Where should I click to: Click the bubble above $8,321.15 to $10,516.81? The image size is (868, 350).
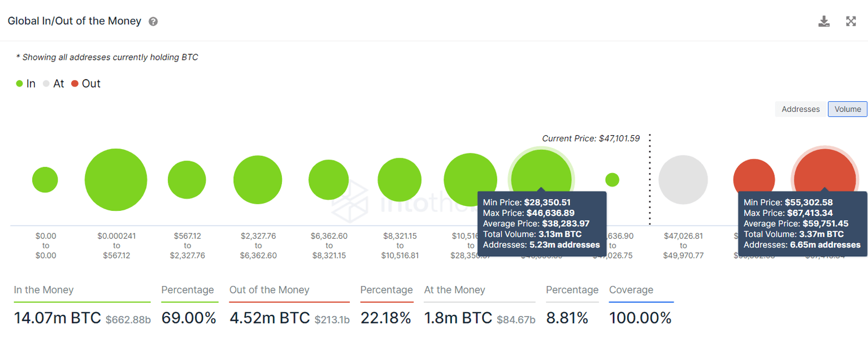click(x=400, y=180)
